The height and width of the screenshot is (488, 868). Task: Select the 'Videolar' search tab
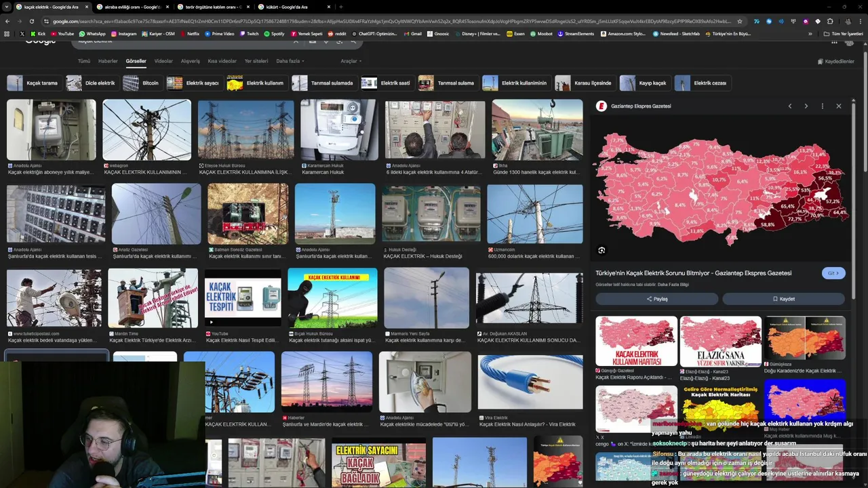(163, 61)
